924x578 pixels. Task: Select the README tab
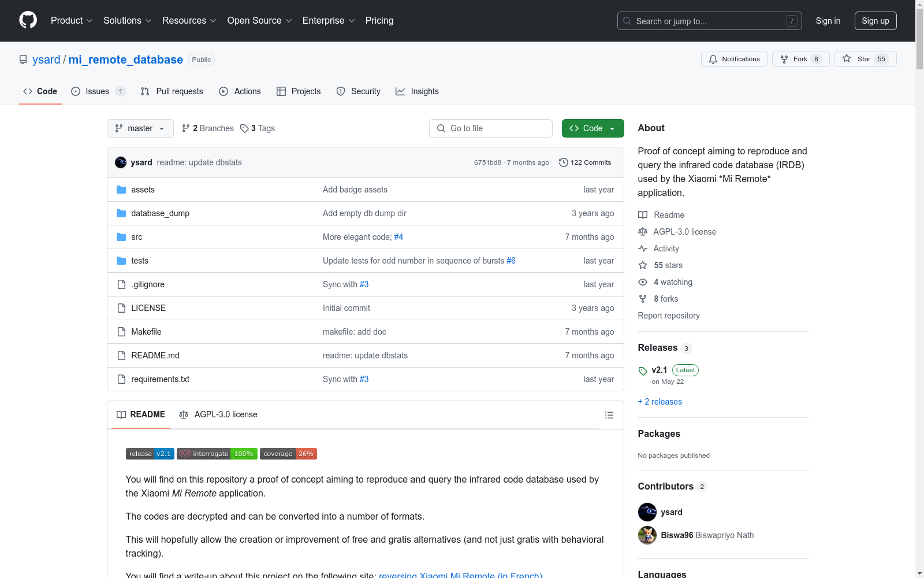pos(141,414)
